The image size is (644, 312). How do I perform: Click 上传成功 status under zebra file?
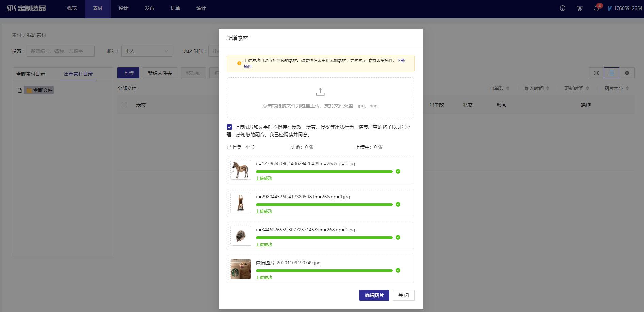pos(264,178)
